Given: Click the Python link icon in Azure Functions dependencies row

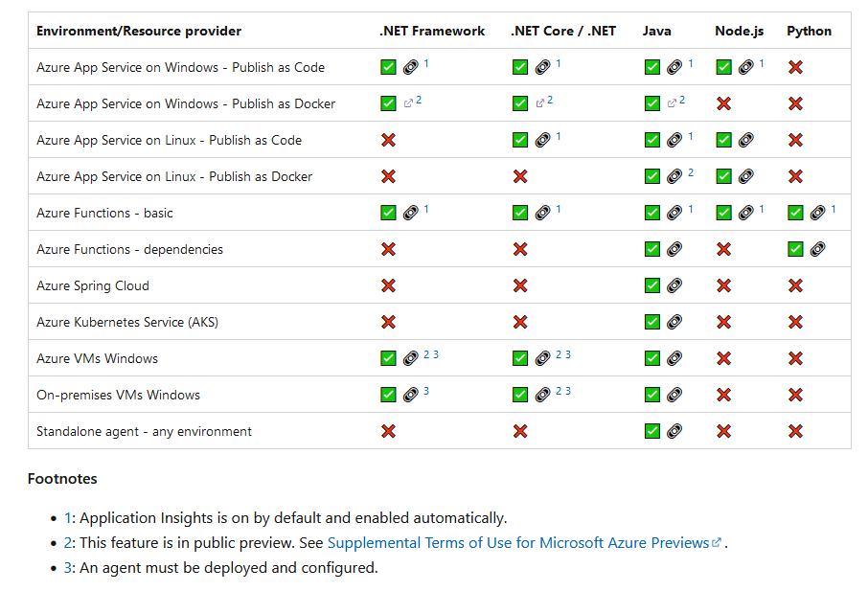Looking at the screenshot, I should tap(817, 250).
